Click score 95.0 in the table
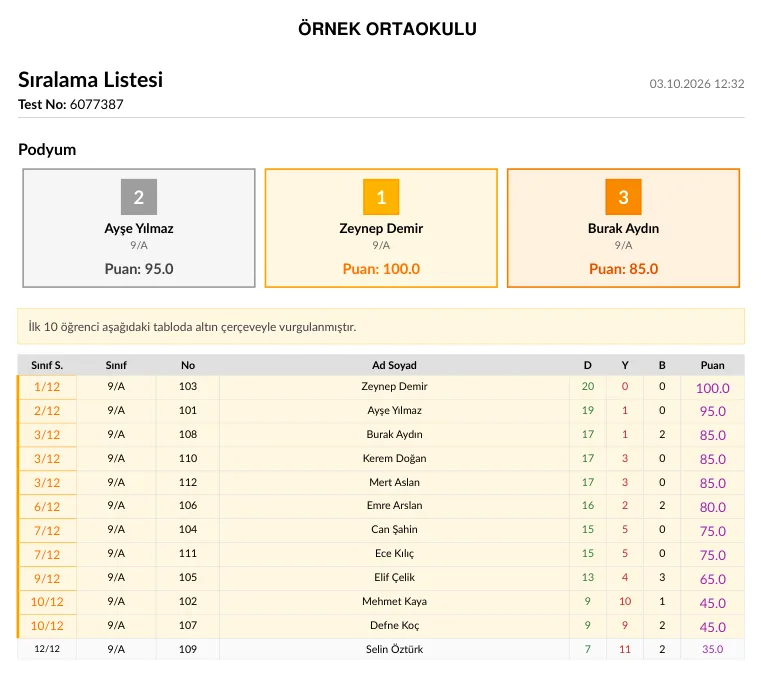761x676 pixels. click(x=712, y=412)
